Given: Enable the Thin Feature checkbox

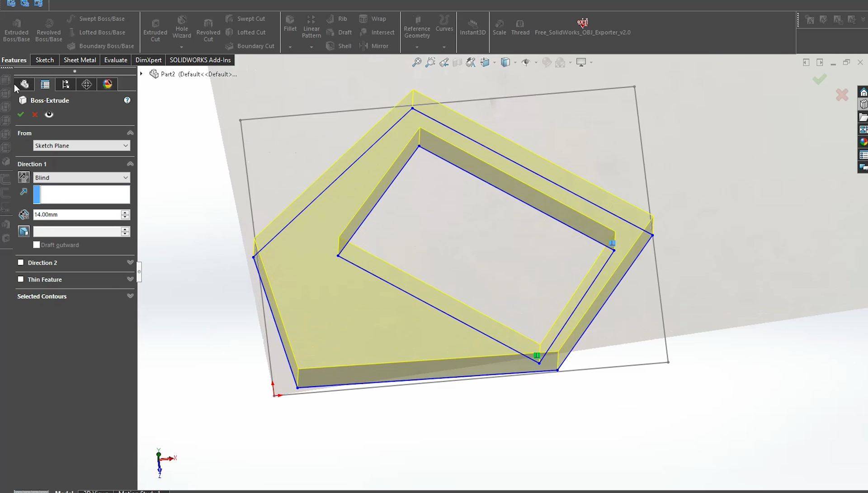Looking at the screenshot, I should (20, 279).
